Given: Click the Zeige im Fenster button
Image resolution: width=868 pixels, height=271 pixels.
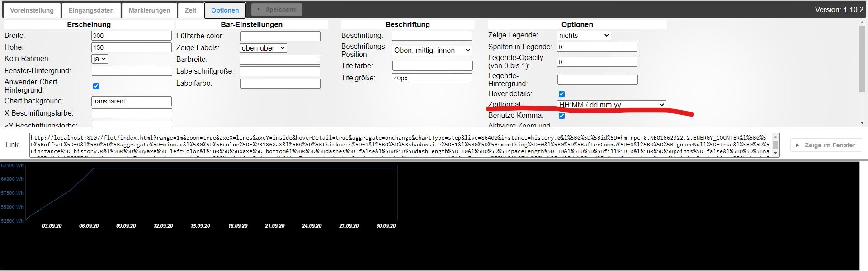Looking at the screenshot, I should 826,145.
